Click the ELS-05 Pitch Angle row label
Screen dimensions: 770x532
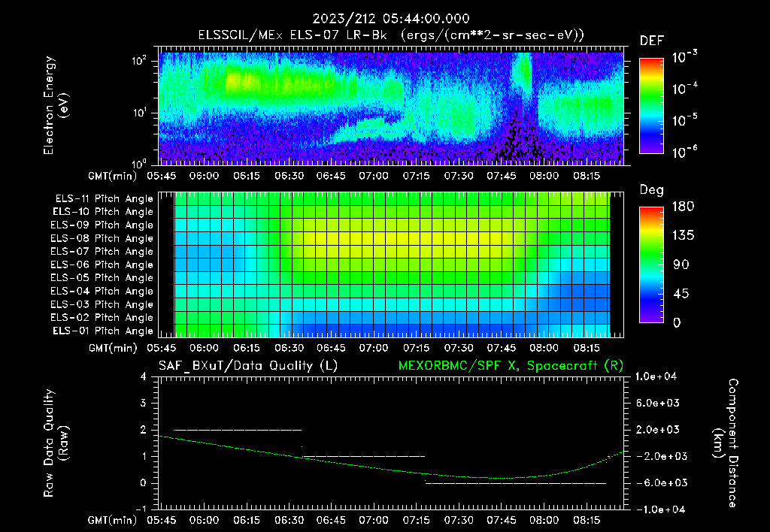(x=102, y=278)
